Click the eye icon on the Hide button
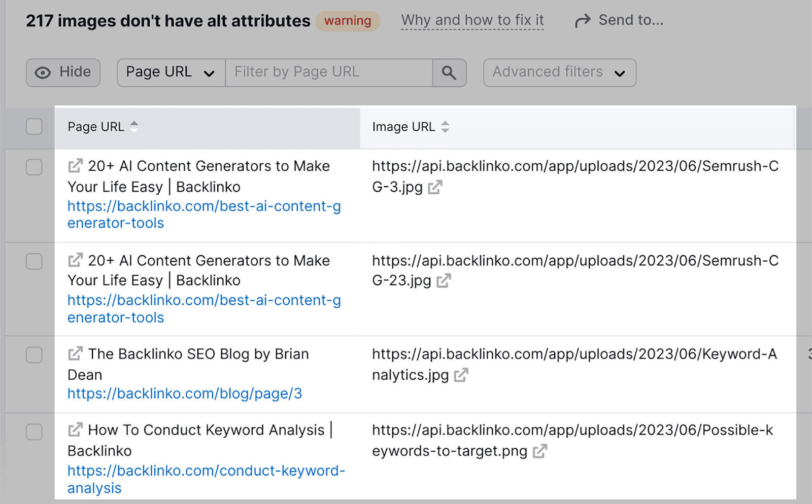 (42, 73)
